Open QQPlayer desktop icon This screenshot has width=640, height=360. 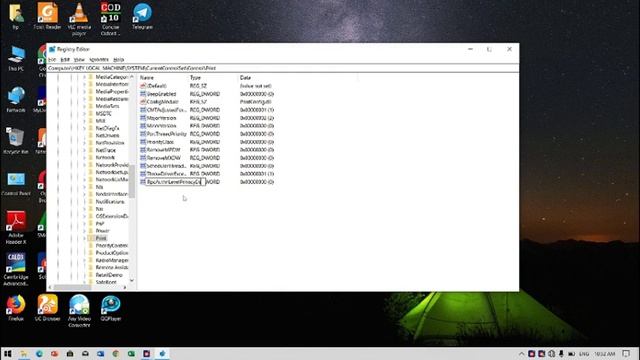(111, 308)
